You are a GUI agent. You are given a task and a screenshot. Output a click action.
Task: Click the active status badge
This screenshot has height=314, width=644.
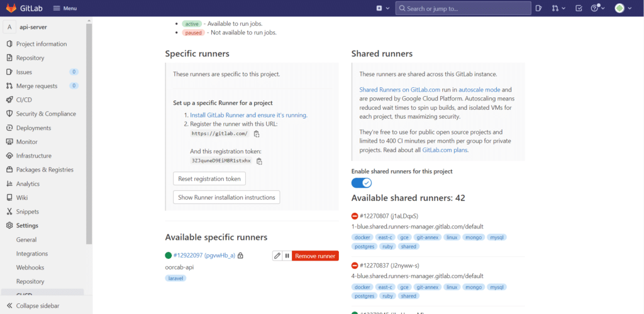tap(192, 24)
